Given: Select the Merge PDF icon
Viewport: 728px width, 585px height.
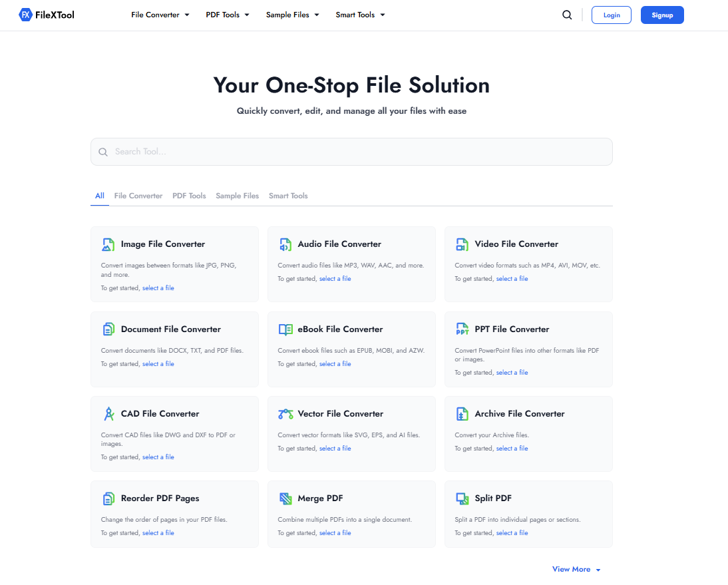Looking at the screenshot, I should pos(285,498).
